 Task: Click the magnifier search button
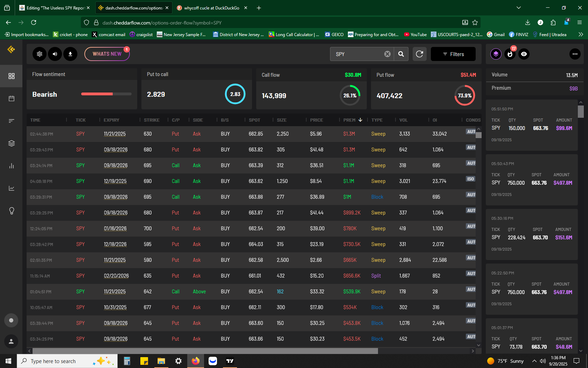click(401, 54)
